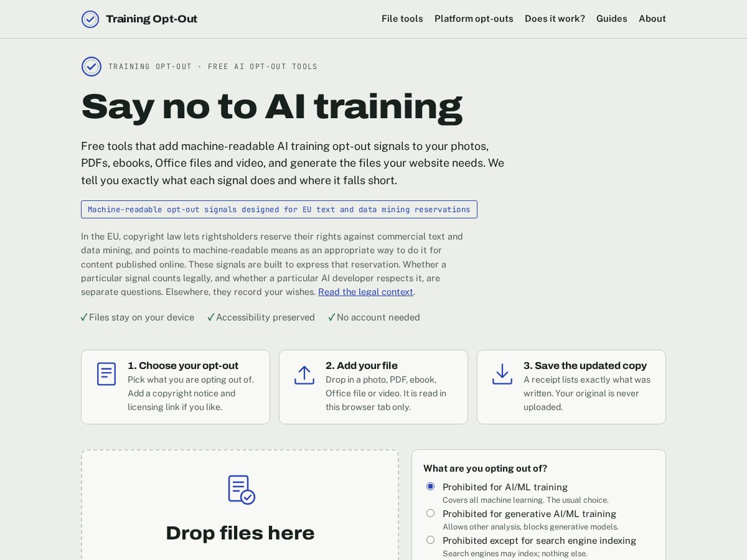747x560 pixels.
Task: Open the Guides navigation link
Action: (x=612, y=19)
